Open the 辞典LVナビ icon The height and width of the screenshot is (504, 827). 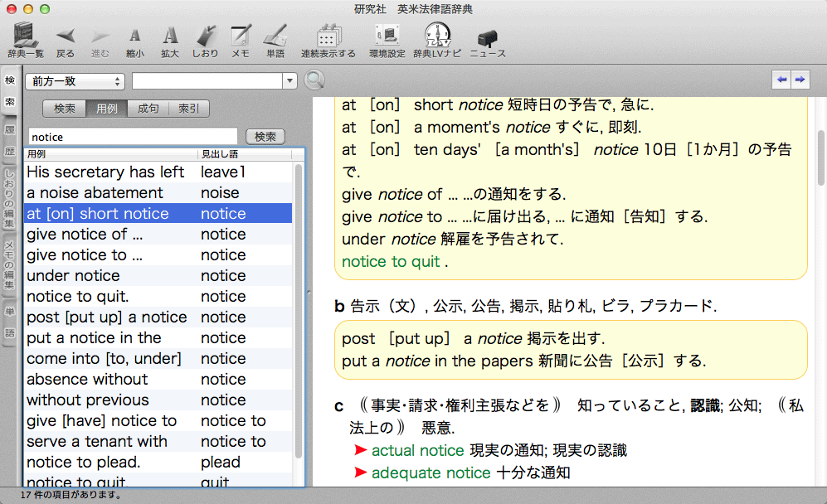coord(436,36)
